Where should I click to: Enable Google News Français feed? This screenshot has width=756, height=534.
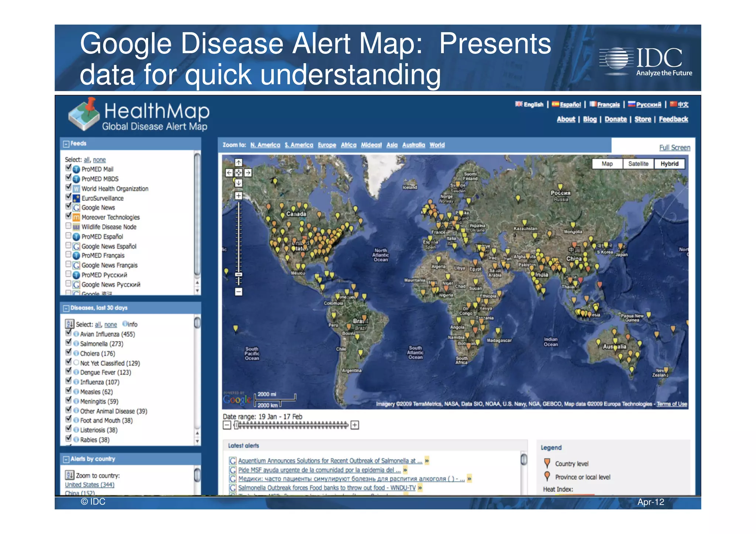click(x=68, y=264)
